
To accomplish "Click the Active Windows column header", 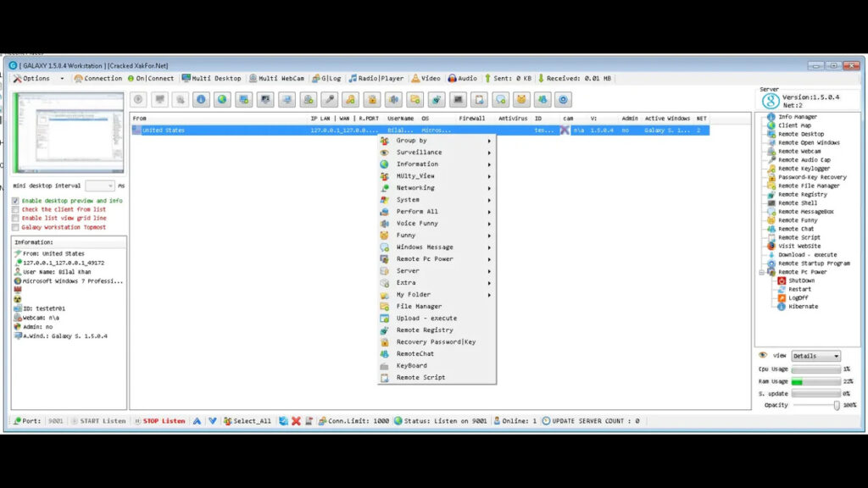I will [666, 119].
